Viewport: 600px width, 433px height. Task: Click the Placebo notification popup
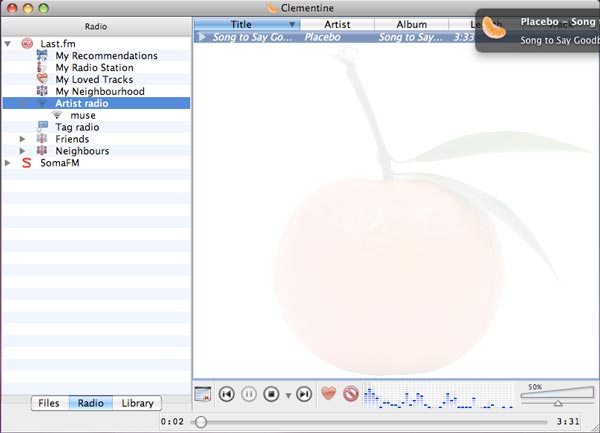click(538, 31)
